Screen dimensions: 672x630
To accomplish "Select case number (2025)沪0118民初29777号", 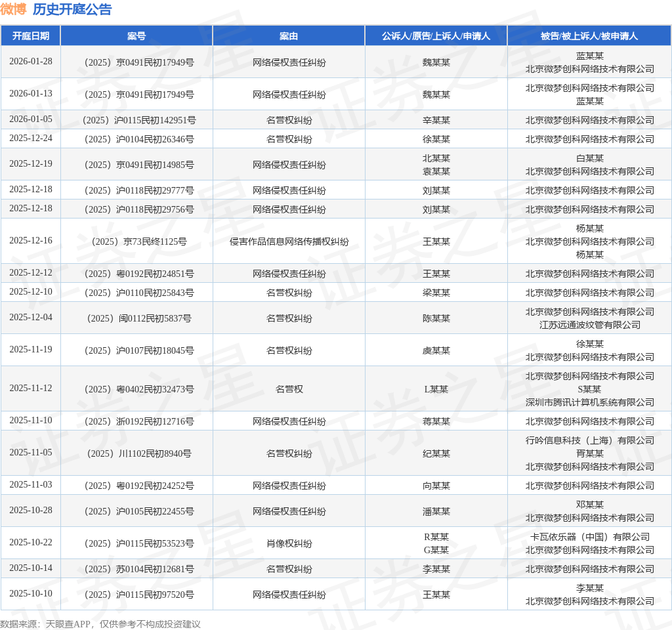I will tap(139, 190).
